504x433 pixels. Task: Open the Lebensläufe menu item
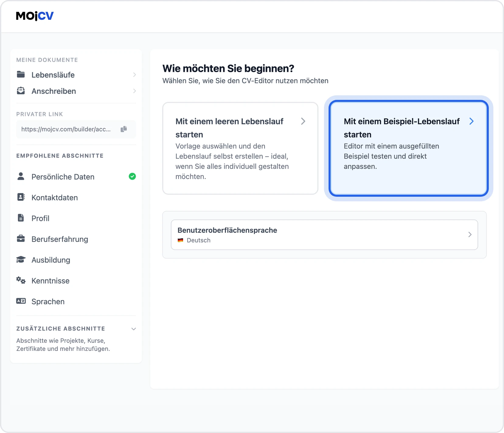pos(76,75)
